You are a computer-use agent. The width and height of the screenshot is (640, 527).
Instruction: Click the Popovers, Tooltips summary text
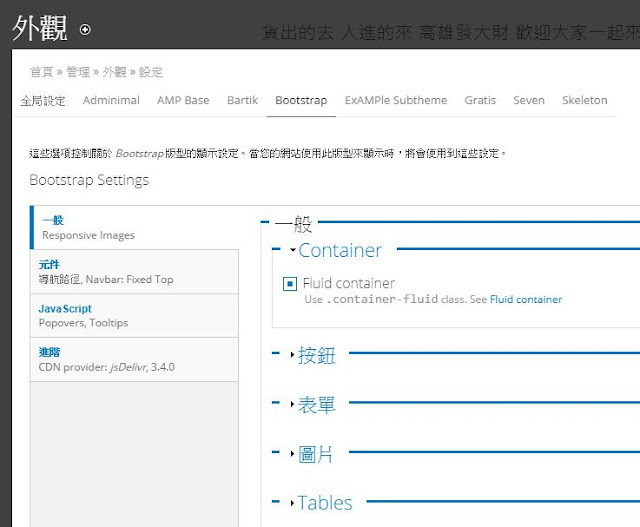coord(83,323)
